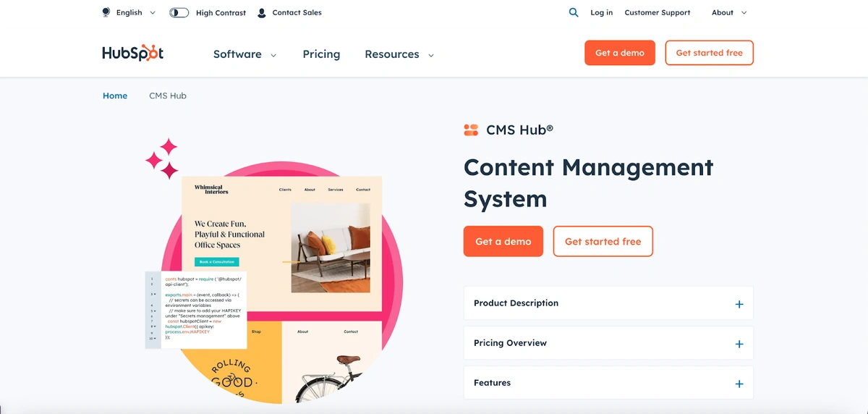
Task: Click Get started free in header
Action: [709, 53]
